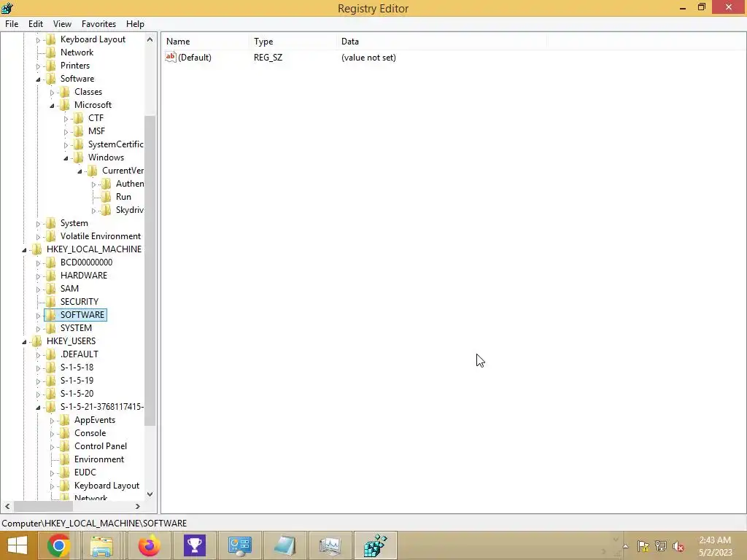The width and height of the screenshot is (747, 560).
Task: Click the vertical scrollbar thumb in tree
Action: (150, 271)
